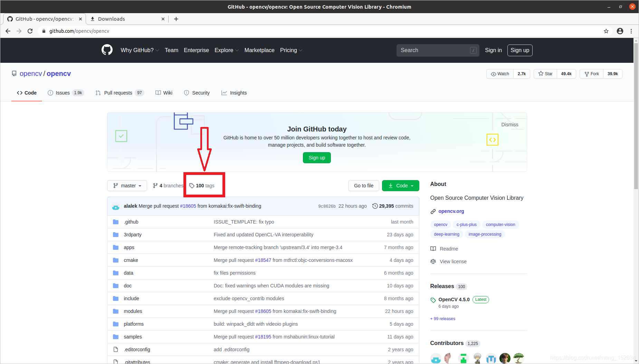Image resolution: width=639 pixels, height=364 pixels.
Task: Click the repository icon before opencv/opencv
Action: coord(14,73)
